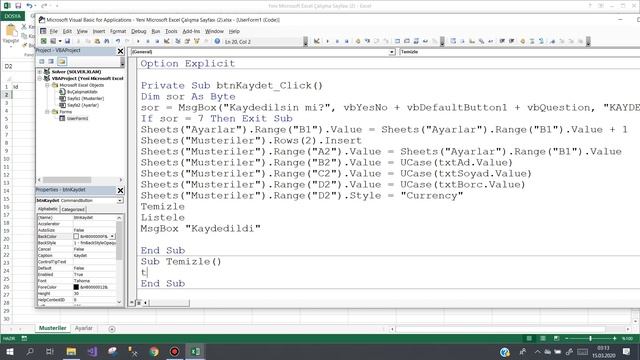Open the Run menu

pyautogui.click(x=156, y=31)
